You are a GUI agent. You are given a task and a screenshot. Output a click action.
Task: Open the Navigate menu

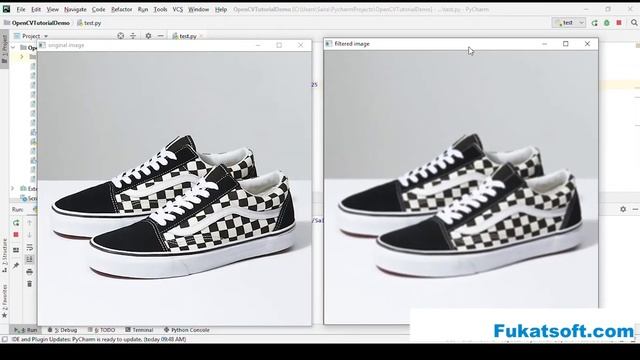point(75,9)
